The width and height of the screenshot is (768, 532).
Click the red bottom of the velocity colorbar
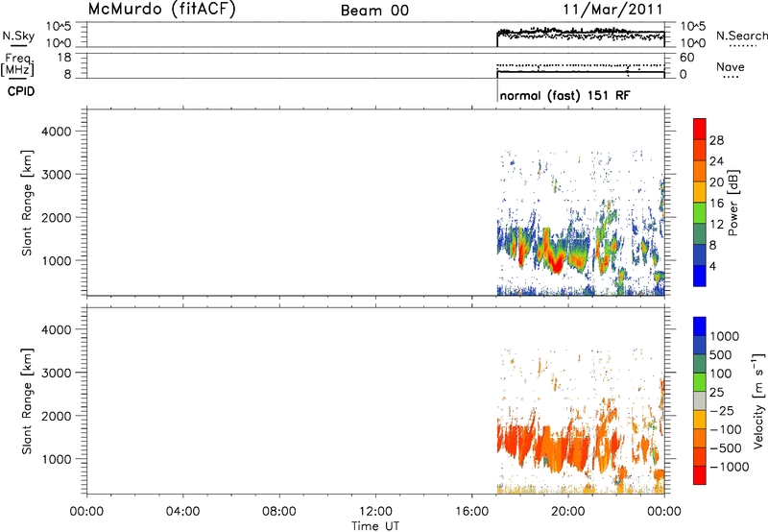[x=700, y=475]
